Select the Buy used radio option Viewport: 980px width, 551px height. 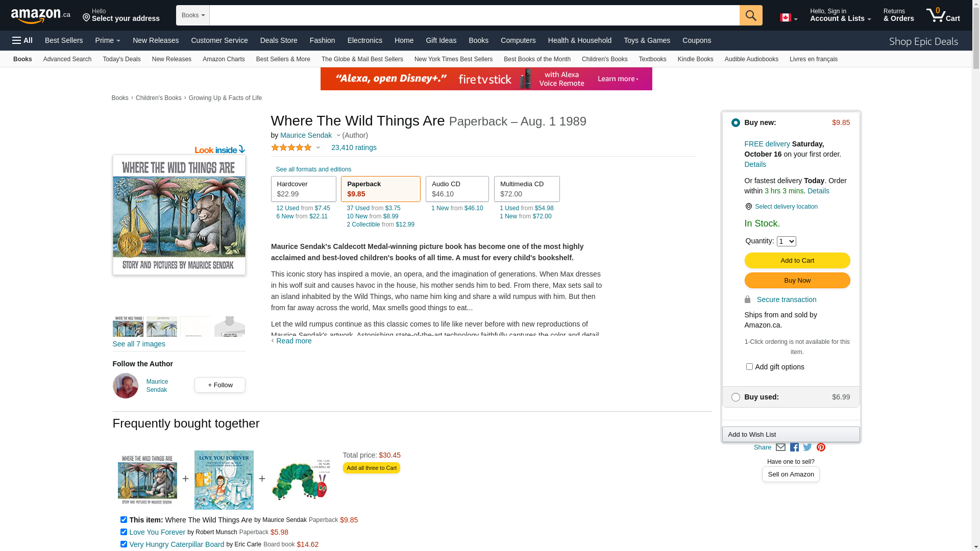tap(736, 397)
